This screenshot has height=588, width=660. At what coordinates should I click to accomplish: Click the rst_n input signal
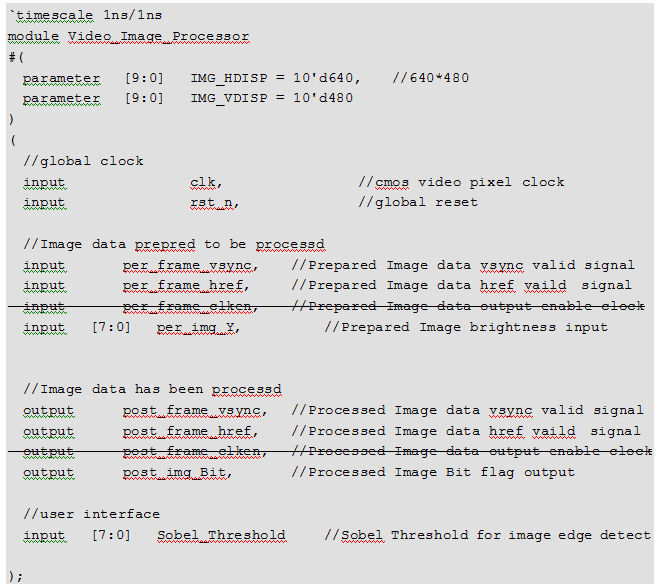(212, 202)
